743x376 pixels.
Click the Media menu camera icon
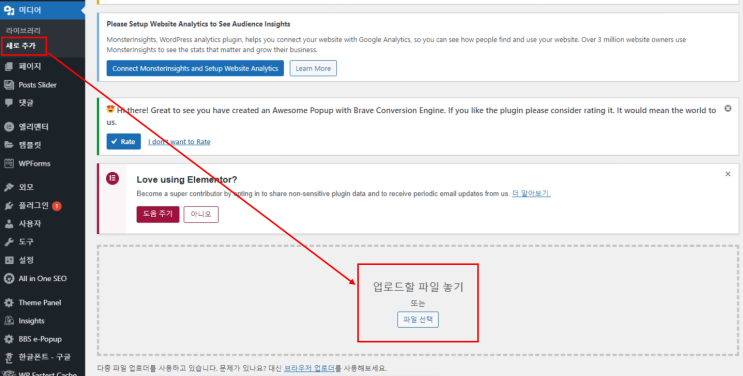click(x=9, y=10)
